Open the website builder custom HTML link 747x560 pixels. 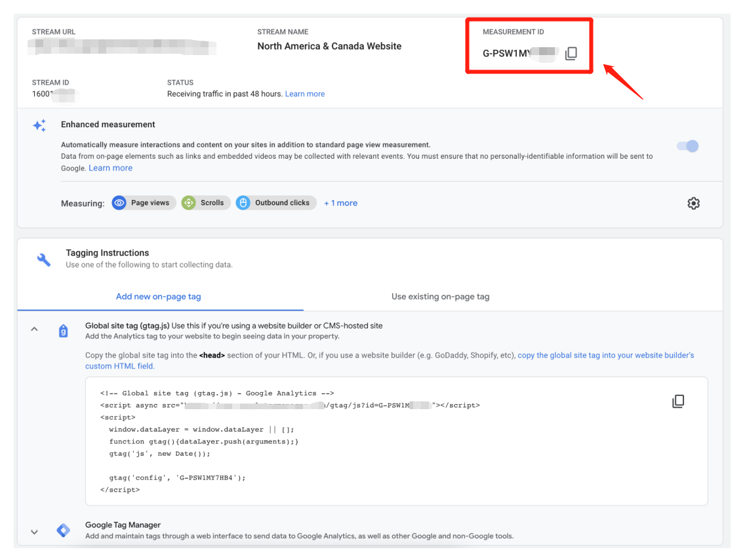605,355
